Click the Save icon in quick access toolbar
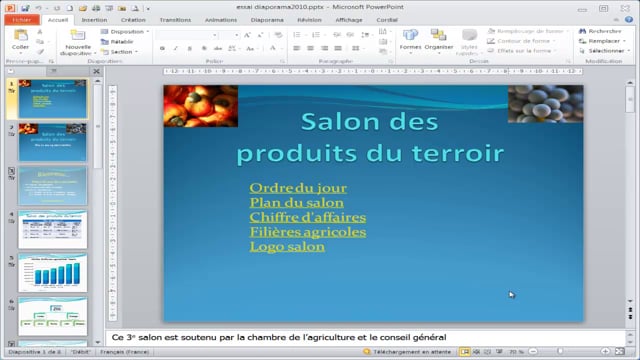The width and height of the screenshot is (640, 360). (25, 8)
